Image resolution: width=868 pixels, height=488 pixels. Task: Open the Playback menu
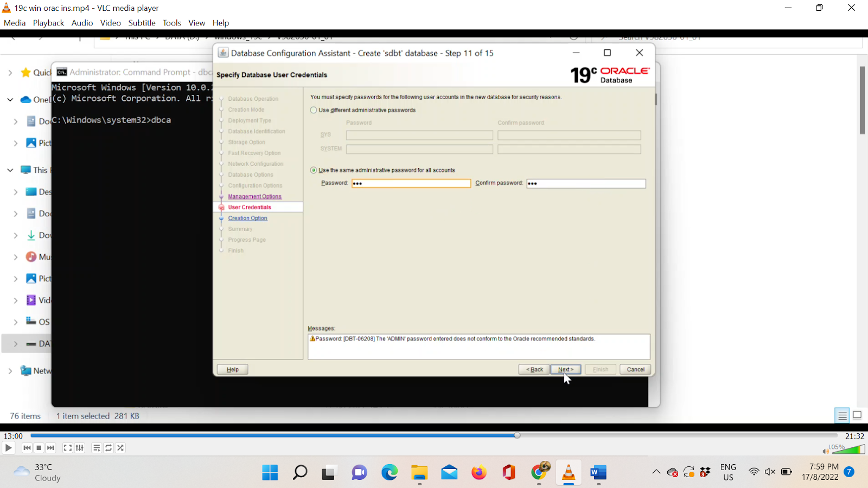pos(48,23)
